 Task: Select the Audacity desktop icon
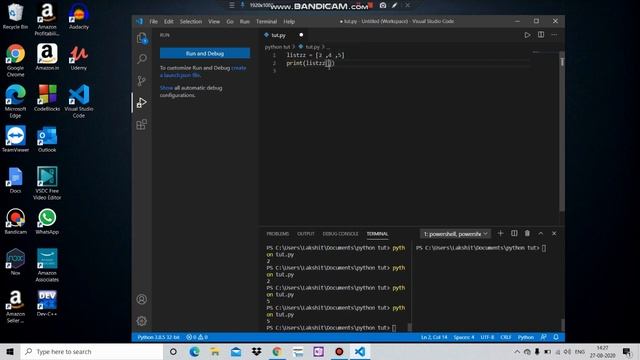click(x=79, y=16)
